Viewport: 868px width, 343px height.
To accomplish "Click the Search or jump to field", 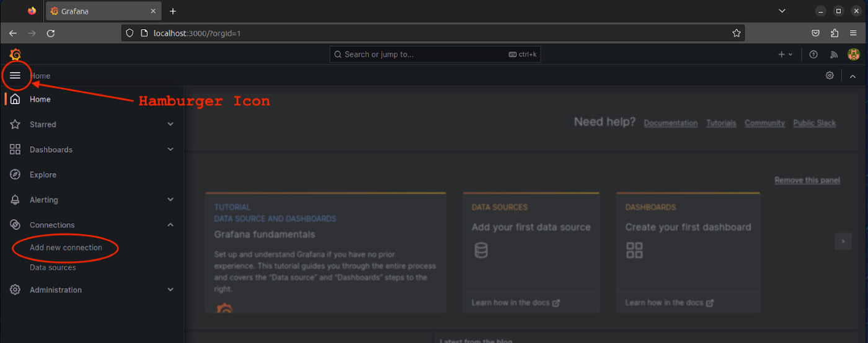I will pos(422,55).
